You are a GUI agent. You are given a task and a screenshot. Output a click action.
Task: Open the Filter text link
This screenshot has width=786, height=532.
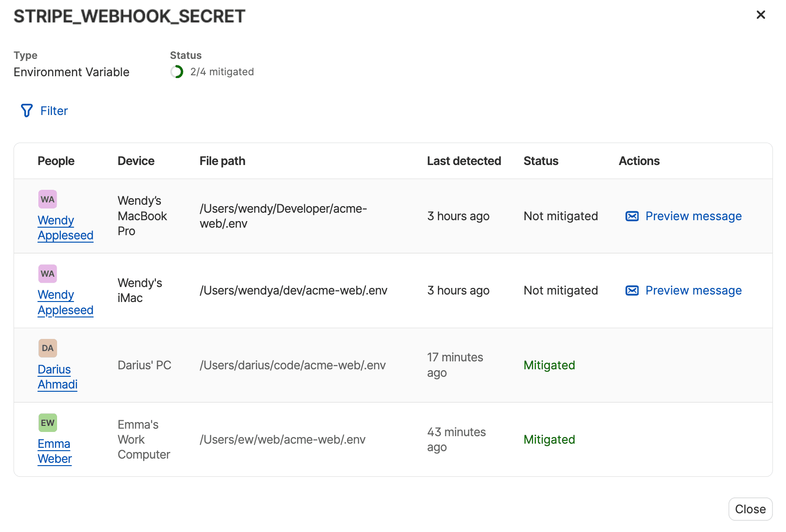[54, 111]
